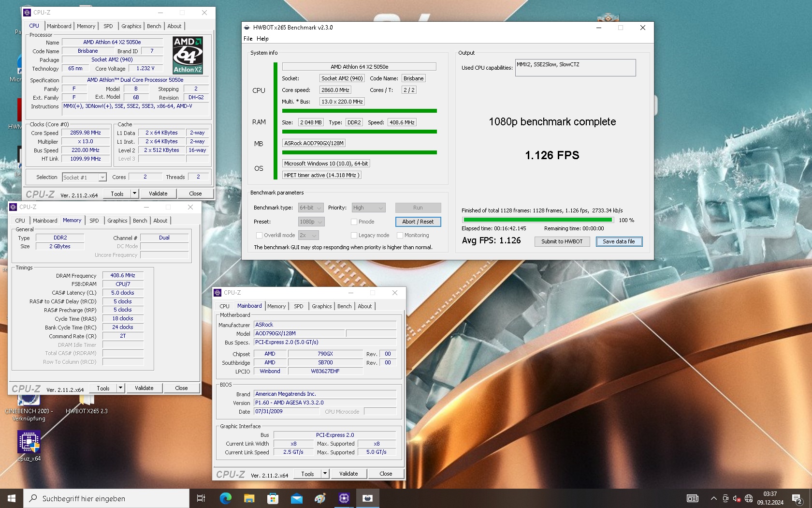Expand the Tools arrow in the CPU window
812x508 pixels.
coord(134,194)
